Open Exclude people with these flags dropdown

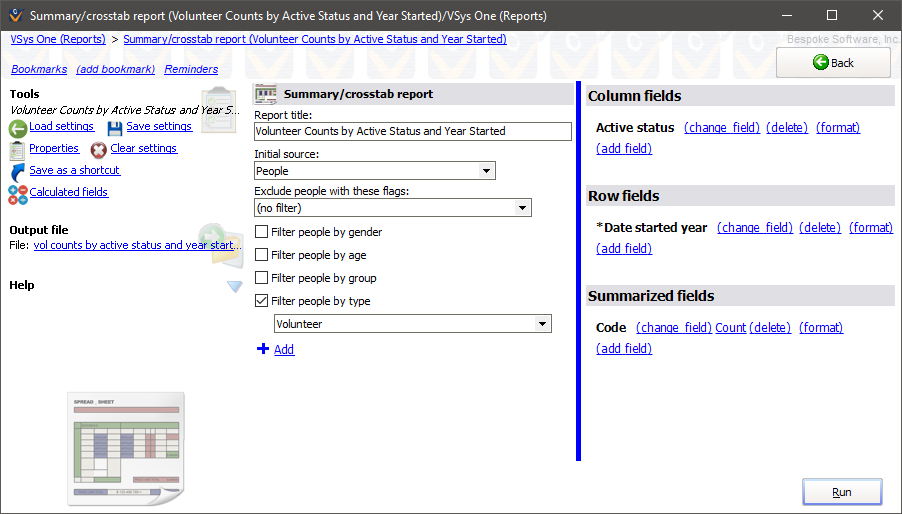click(x=522, y=208)
